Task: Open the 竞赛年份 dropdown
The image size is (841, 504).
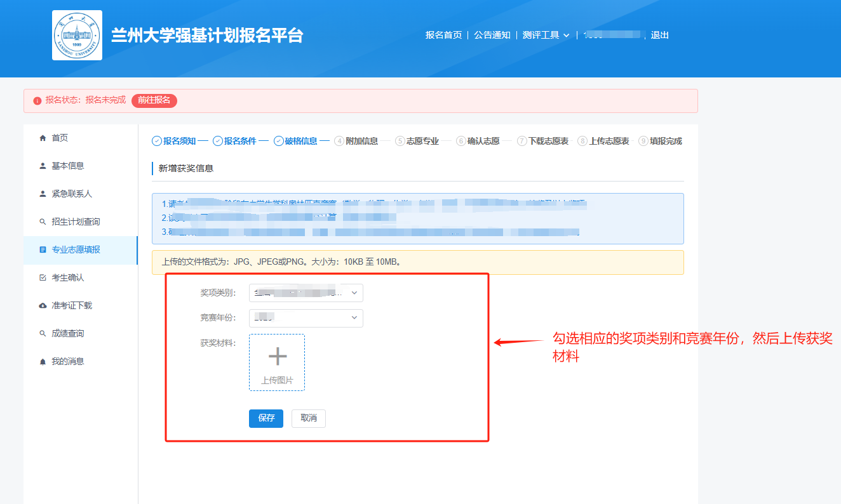Action: 306,318
